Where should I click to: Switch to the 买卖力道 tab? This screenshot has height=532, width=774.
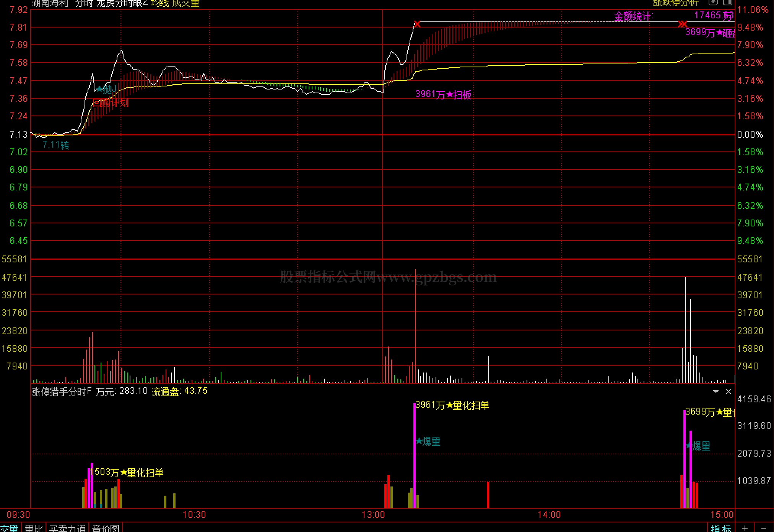(x=67, y=528)
